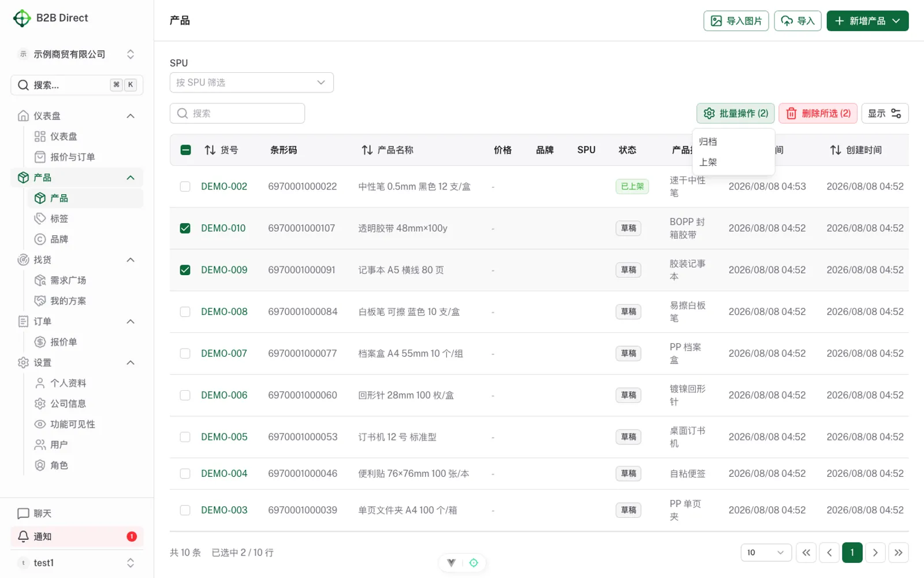Image resolution: width=924 pixels, height=578 pixels.
Task: Click barcode 6970001000091
Action: pyautogui.click(x=301, y=270)
